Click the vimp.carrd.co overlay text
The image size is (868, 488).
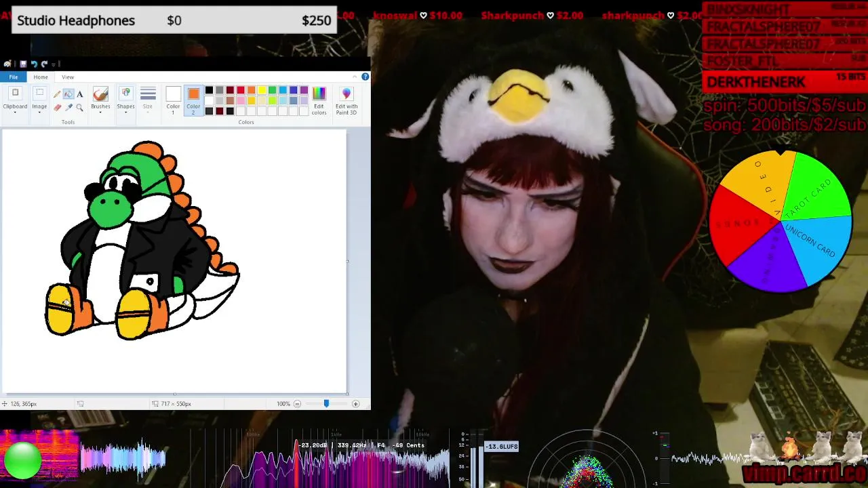804,472
